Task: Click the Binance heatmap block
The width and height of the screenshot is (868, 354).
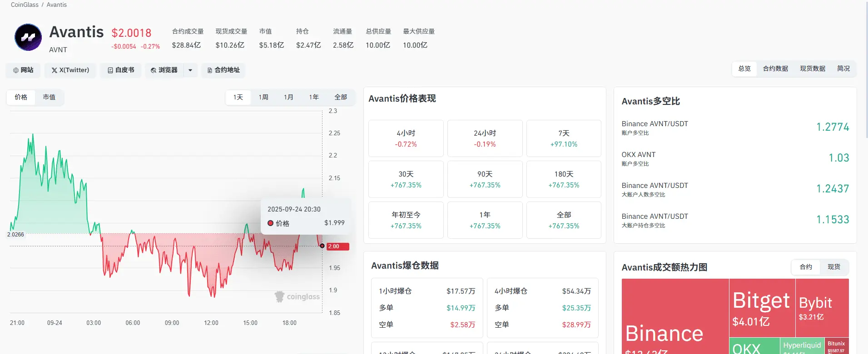Action: pyautogui.click(x=675, y=316)
